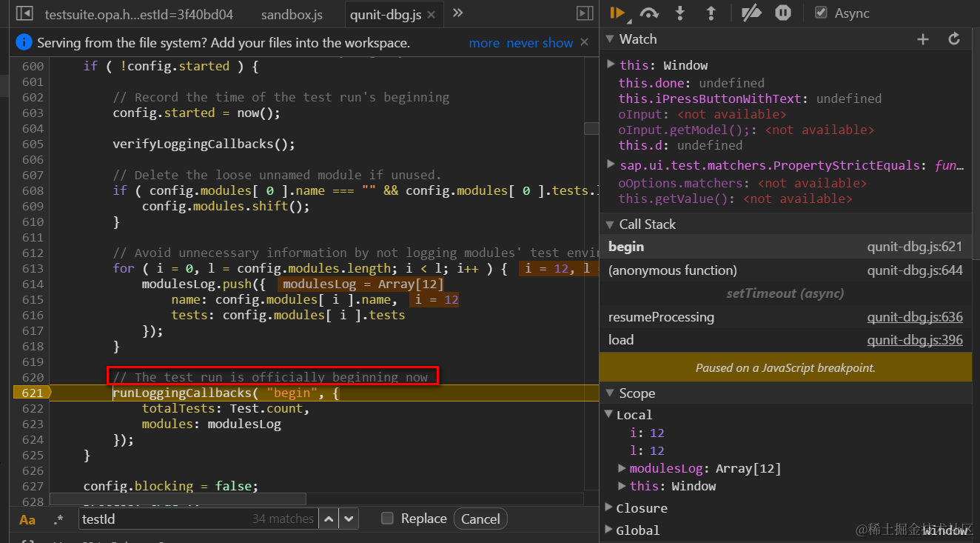Open the qunit-dbg.js:636 source link
Screen dimensions: 980x543
(915, 317)
